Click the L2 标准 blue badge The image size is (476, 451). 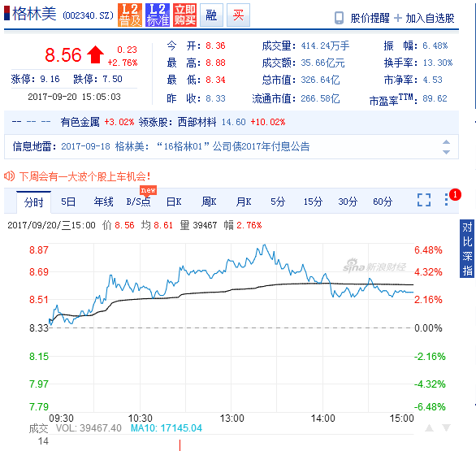tap(158, 15)
